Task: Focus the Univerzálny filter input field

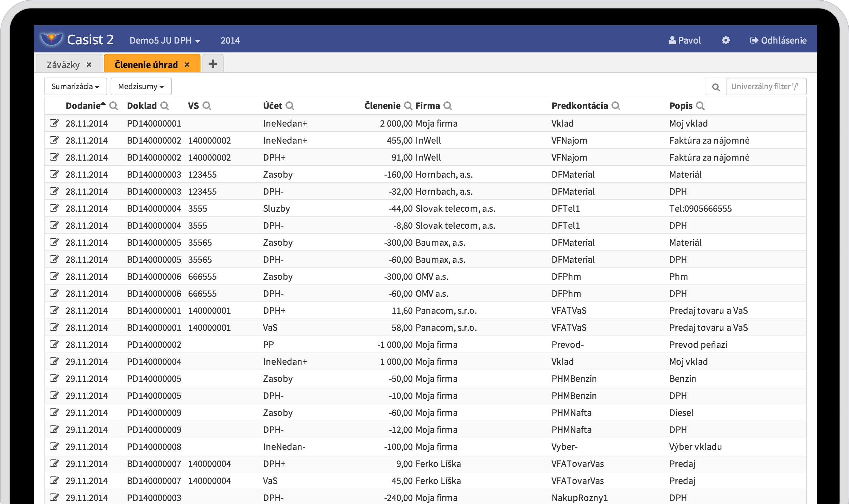Action: click(x=766, y=87)
